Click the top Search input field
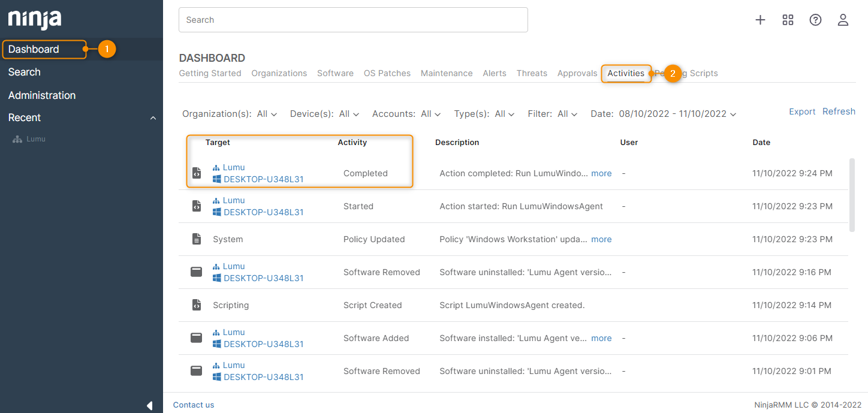Screen dimensions: 868x413 [353, 20]
